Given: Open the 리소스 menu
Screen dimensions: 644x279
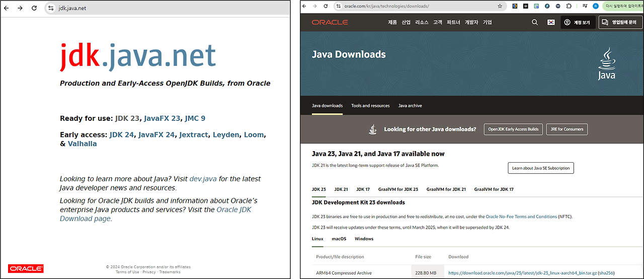Looking at the screenshot, I should pos(422,22).
